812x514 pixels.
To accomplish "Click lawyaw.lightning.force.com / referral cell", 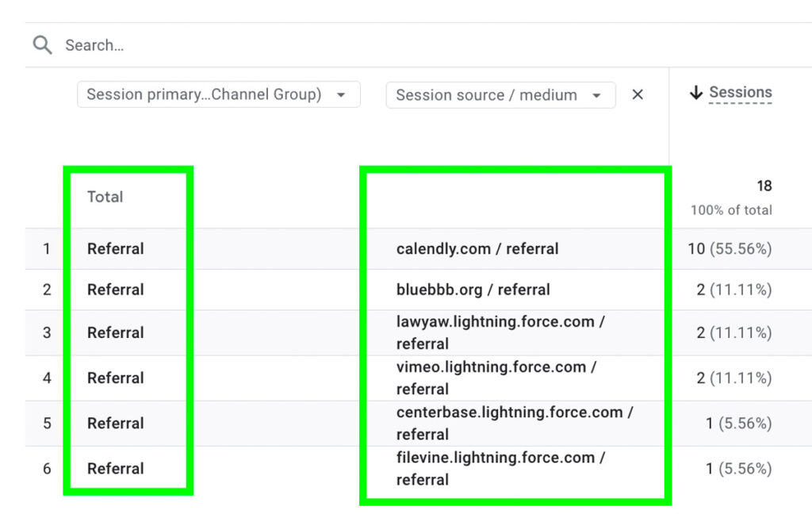I will (500, 332).
